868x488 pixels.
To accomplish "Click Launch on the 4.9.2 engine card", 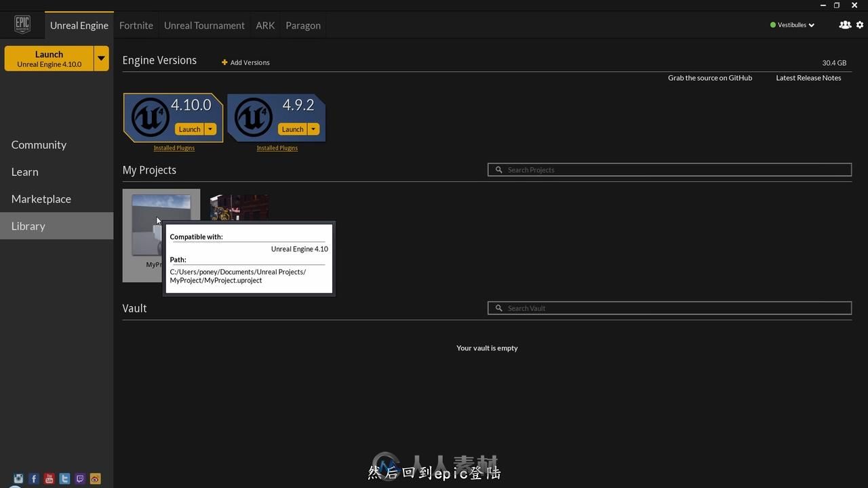I will pos(292,129).
